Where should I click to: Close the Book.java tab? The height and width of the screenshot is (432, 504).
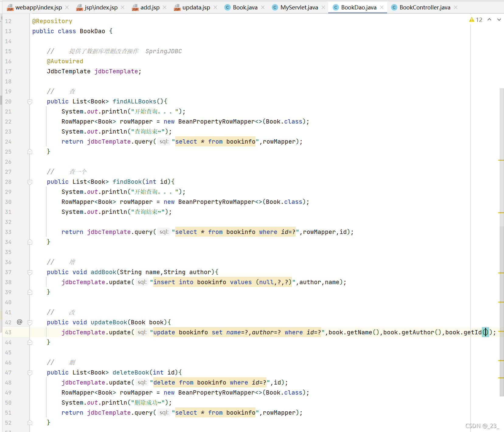point(263,7)
